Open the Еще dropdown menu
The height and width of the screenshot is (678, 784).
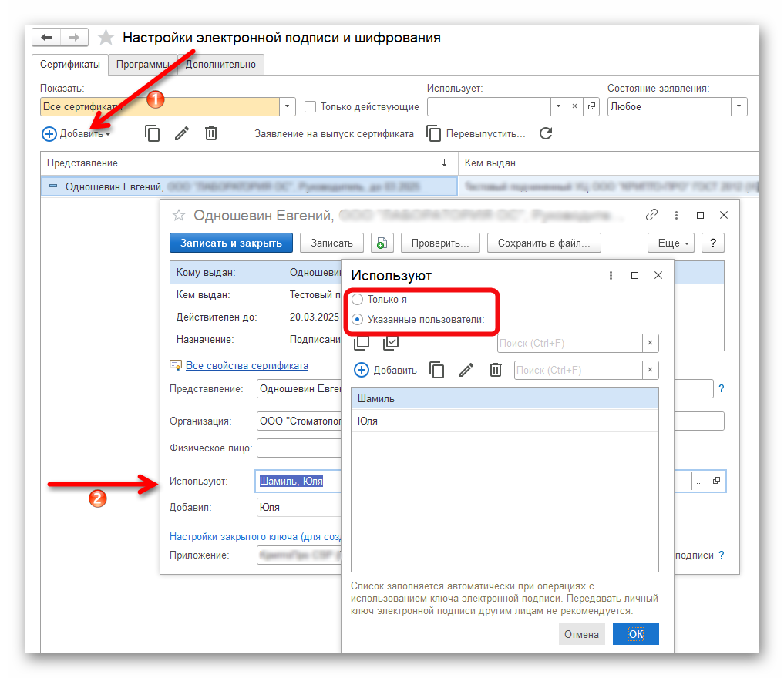point(671,243)
